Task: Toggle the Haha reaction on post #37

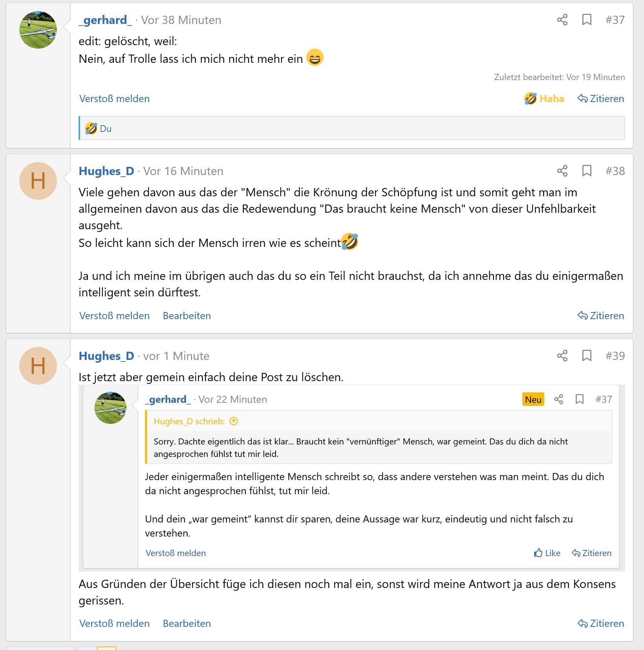Action: 544,99
